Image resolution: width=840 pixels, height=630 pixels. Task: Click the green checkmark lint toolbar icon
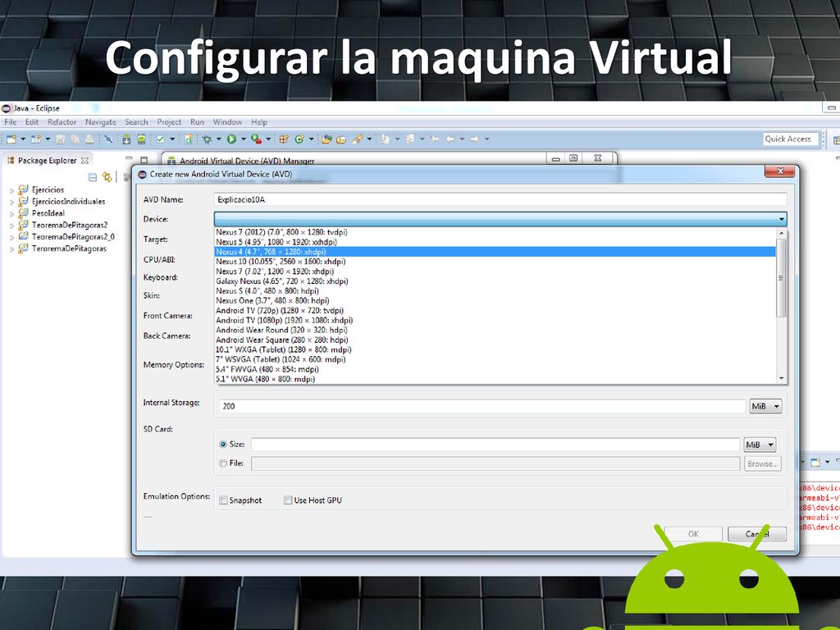pyautogui.click(x=160, y=139)
